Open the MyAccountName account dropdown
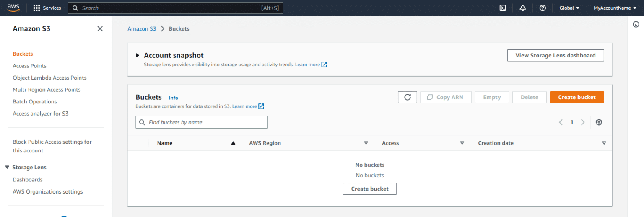Image resolution: width=644 pixels, height=217 pixels. (615, 8)
